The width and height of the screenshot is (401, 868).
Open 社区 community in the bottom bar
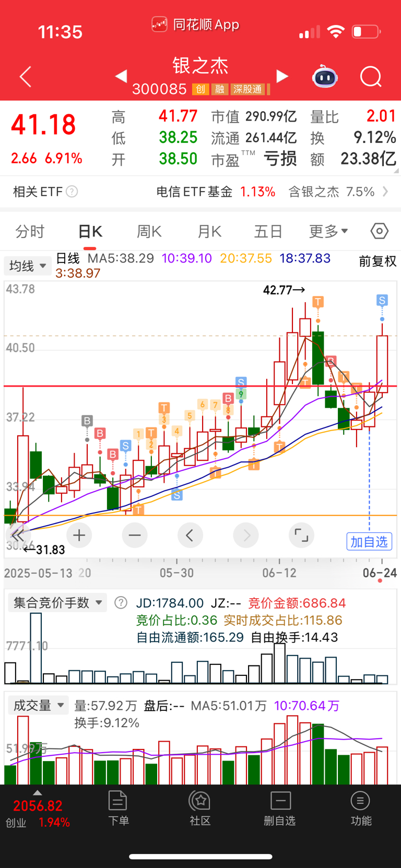point(200,808)
